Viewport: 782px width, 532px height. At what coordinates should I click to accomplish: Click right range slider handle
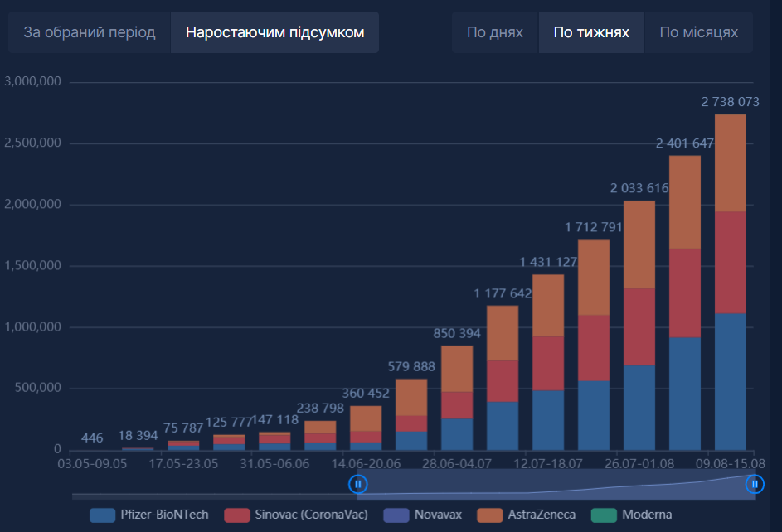tap(755, 484)
